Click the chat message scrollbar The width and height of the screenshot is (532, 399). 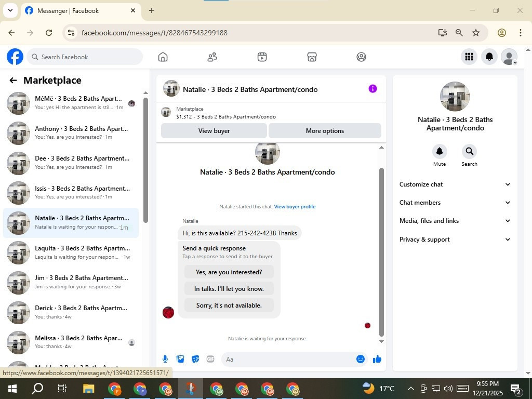point(381,252)
